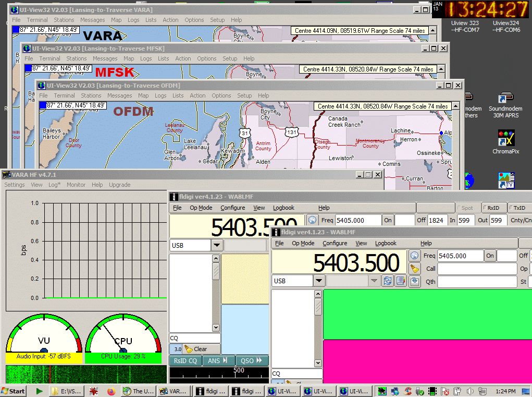Open the TV shortcut icon on the desktop

[x=506, y=181]
